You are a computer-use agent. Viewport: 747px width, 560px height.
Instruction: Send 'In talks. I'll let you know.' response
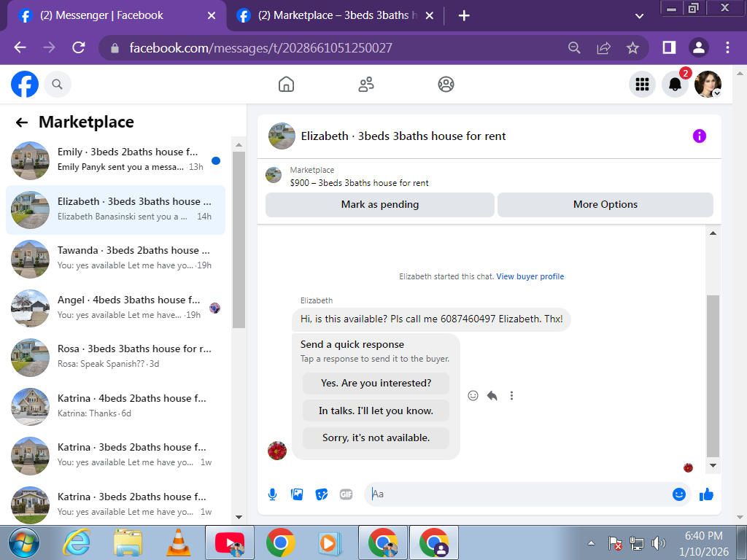[x=376, y=411]
